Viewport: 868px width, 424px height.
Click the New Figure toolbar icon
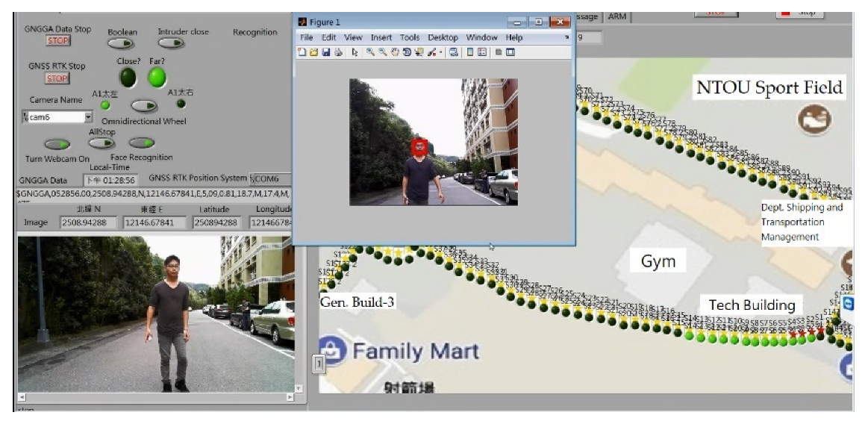click(x=302, y=52)
